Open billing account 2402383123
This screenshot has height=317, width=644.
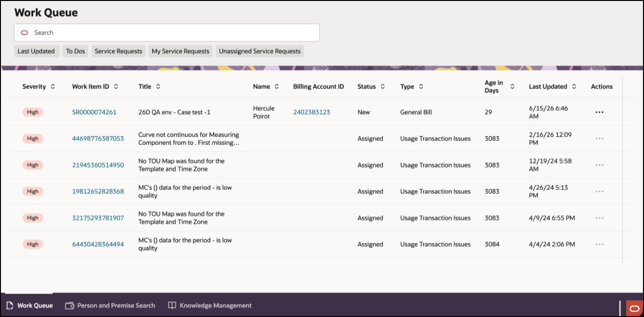click(x=312, y=112)
